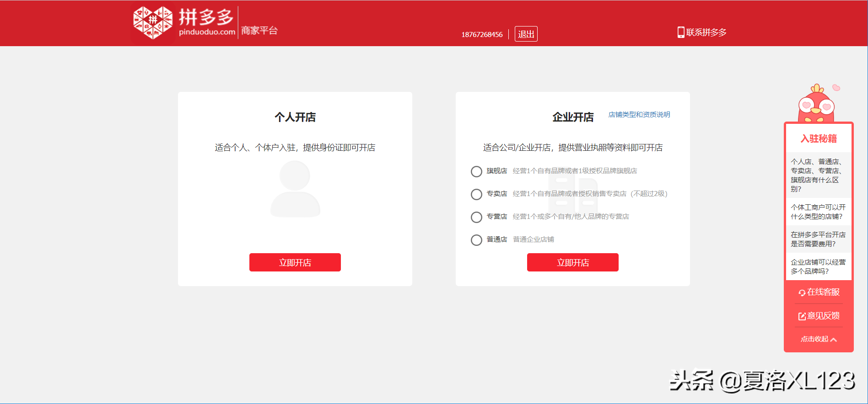The height and width of the screenshot is (404, 868).
Task: Select the 普通店 radio button
Action: click(476, 240)
